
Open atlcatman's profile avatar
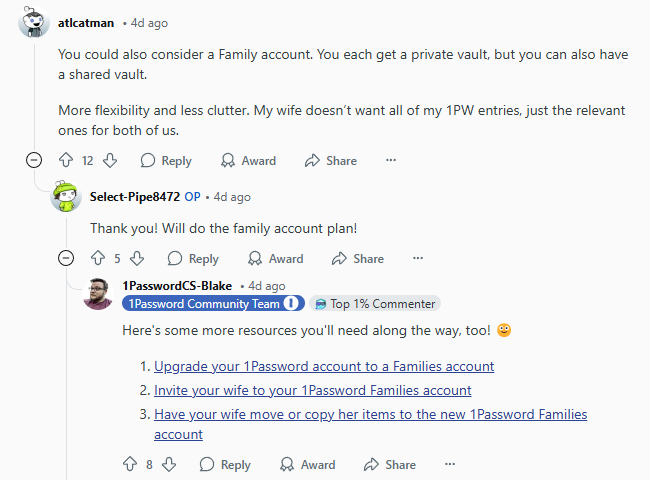coord(34,23)
